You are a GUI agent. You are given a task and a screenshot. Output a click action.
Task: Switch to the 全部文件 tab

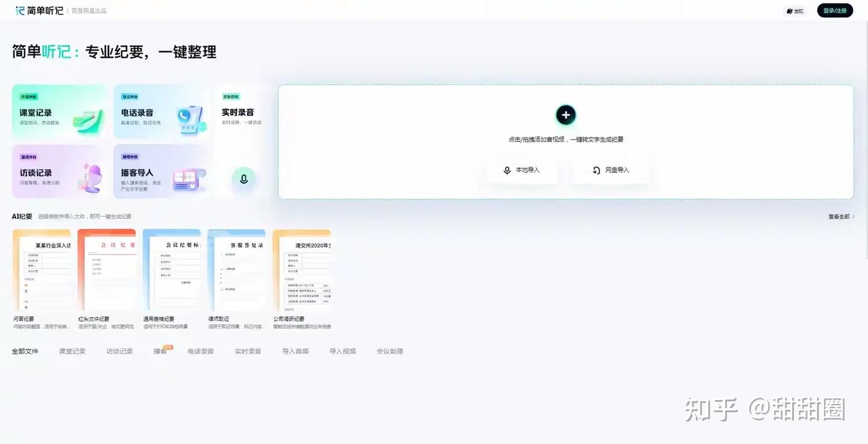pos(25,351)
